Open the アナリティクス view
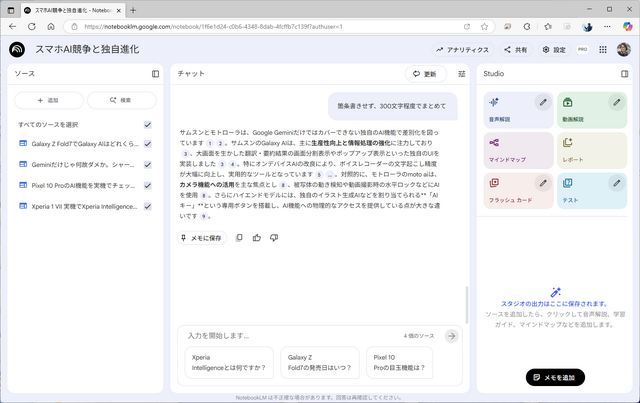Viewport: 640px width, 403px height. click(x=462, y=49)
